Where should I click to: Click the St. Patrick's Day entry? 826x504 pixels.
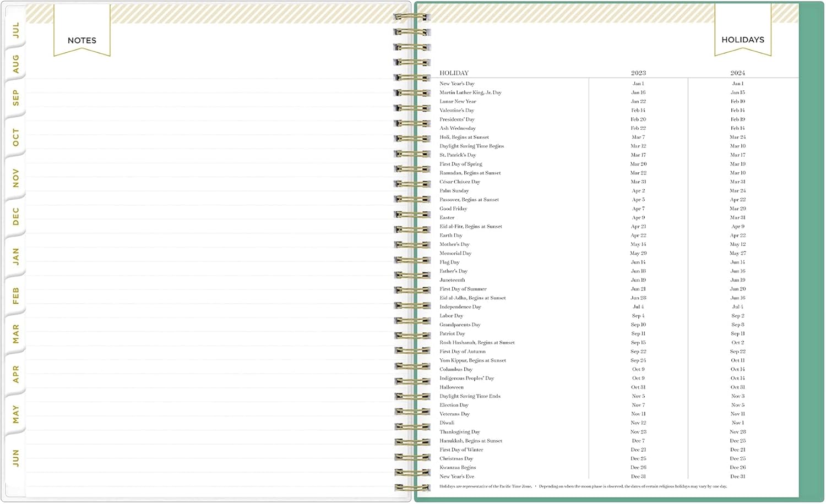point(458,155)
